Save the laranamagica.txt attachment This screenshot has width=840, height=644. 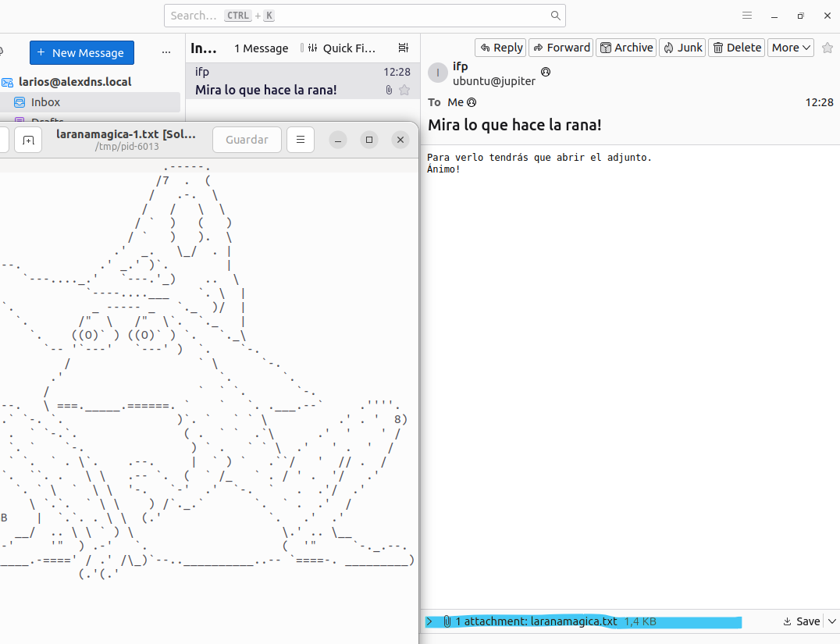(802, 621)
